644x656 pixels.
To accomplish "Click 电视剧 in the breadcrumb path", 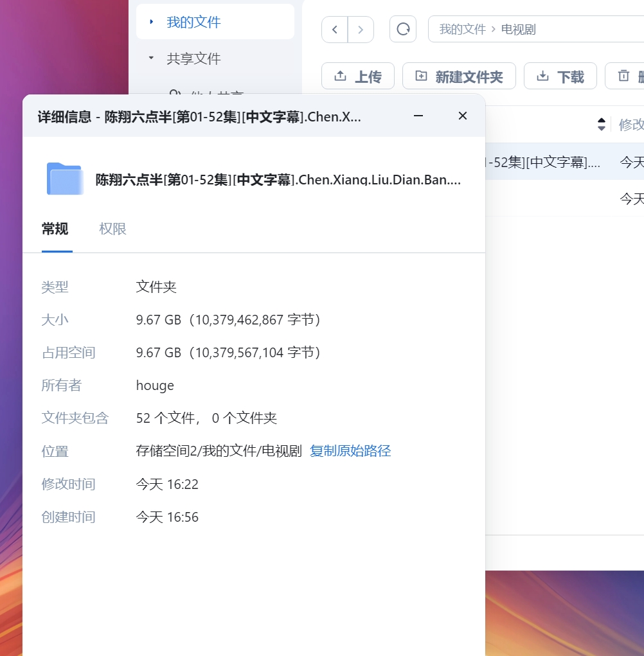I will coord(519,30).
